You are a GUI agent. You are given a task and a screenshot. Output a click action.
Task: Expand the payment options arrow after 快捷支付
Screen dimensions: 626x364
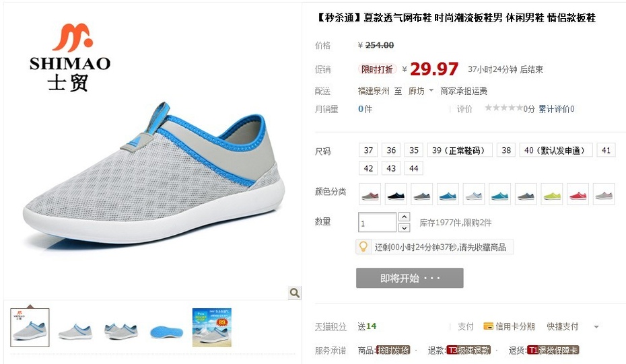point(596,327)
